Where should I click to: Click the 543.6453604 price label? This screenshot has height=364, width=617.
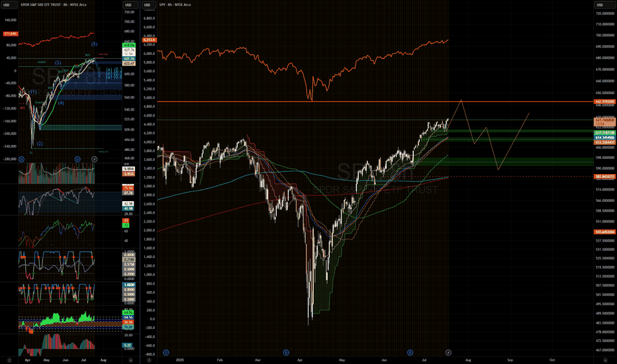pyautogui.click(x=605, y=232)
